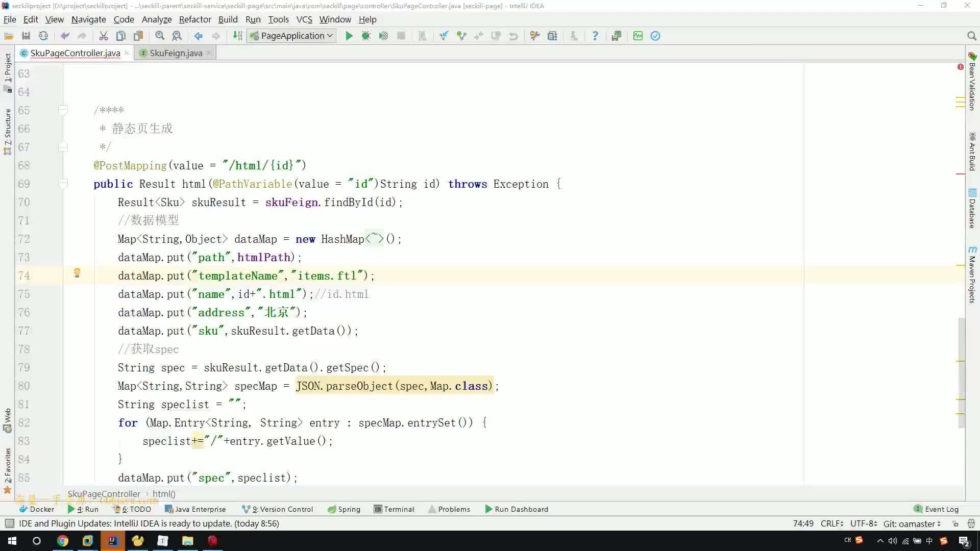Open Project Structure icon
The height and width of the screenshot is (551, 980).
(x=552, y=36)
